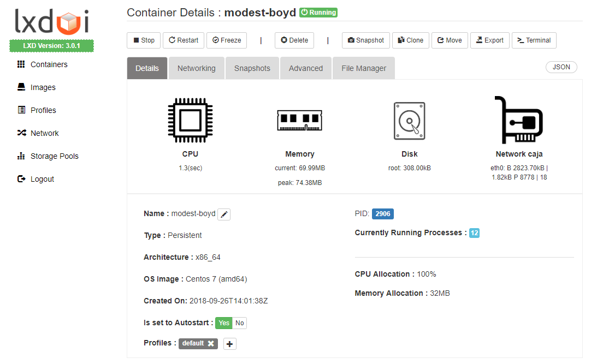Add a profile with plus button
591x364 pixels.
point(229,344)
